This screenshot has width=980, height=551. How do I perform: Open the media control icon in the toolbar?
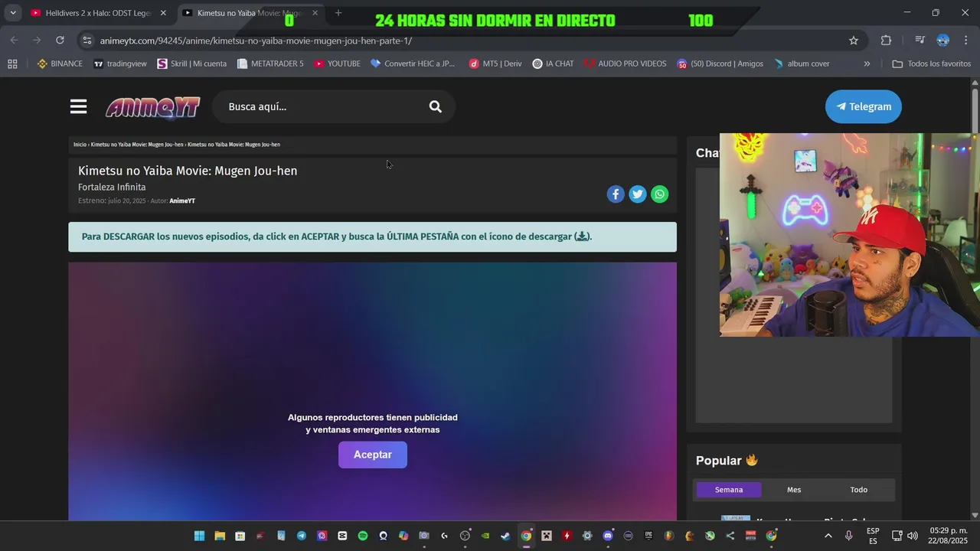click(920, 41)
